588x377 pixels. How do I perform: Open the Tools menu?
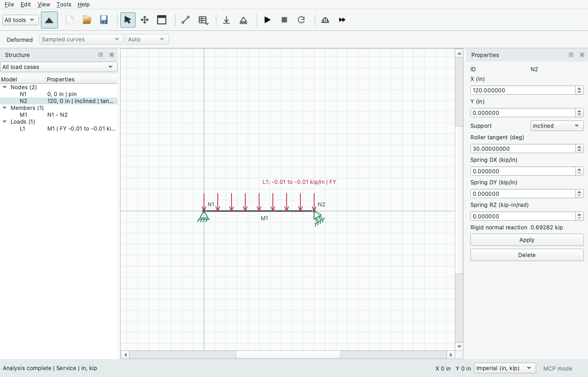64,5
